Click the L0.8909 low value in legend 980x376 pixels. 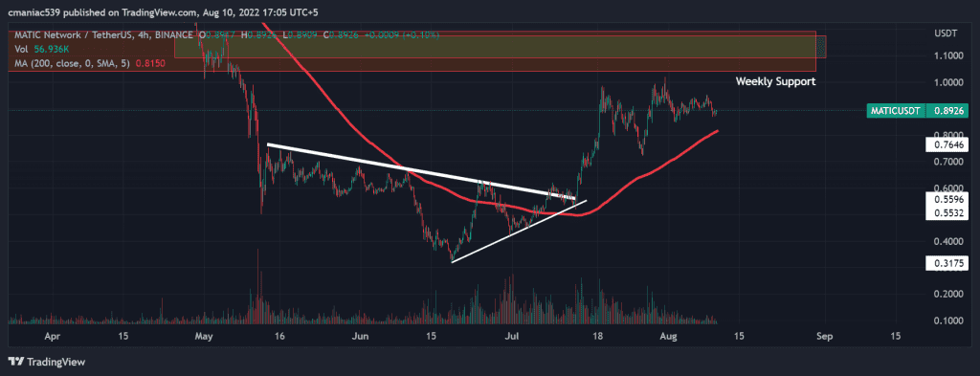click(301, 36)
